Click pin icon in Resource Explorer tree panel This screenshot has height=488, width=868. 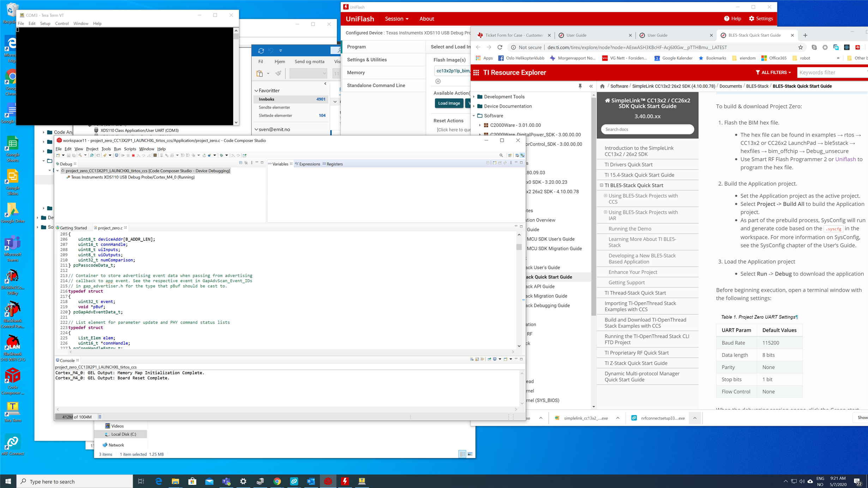pos(580,86)
